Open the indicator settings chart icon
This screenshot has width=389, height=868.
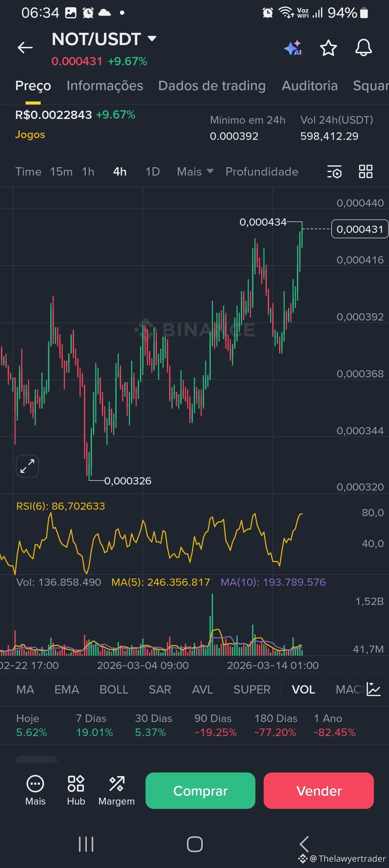coord(374,689)
